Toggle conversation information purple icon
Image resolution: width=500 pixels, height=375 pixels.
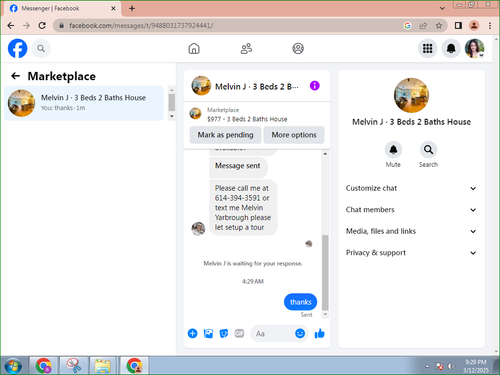point(315,86)
